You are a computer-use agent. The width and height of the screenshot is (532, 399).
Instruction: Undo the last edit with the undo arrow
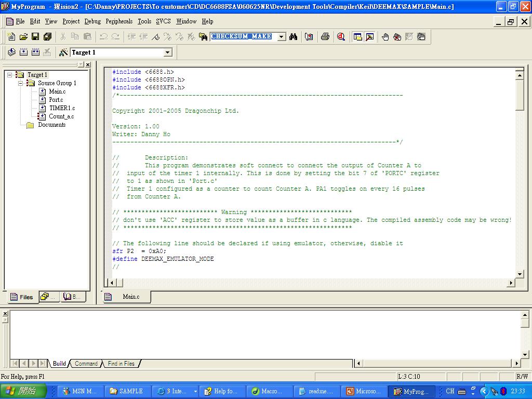coord(104,37)
